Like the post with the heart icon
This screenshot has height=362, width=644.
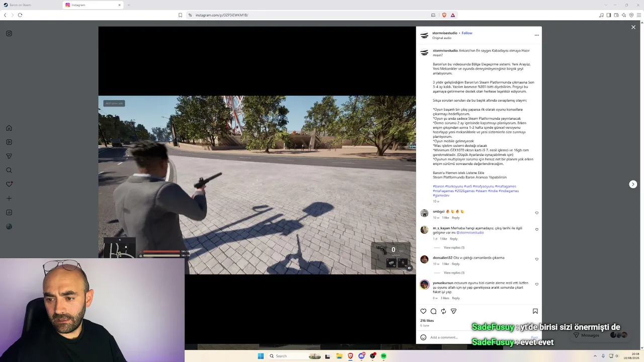tap(423, 311)
